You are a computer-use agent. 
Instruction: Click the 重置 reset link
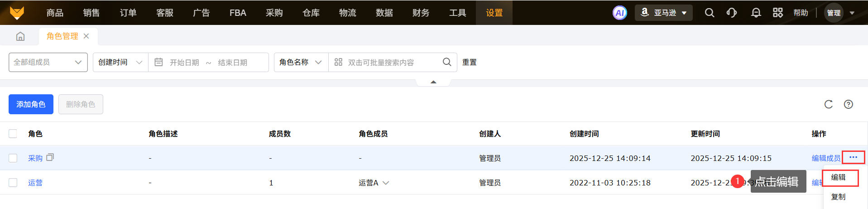pos(469,62)
